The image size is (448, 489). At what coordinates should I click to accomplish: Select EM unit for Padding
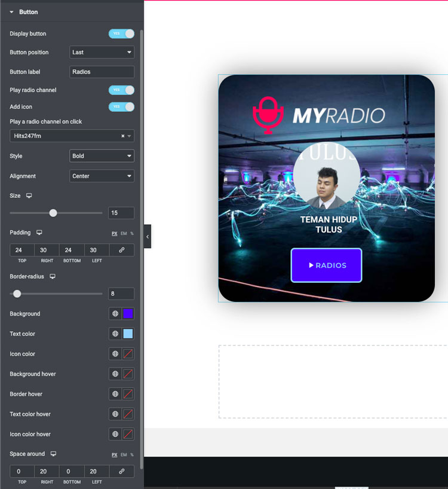point(124,233)
